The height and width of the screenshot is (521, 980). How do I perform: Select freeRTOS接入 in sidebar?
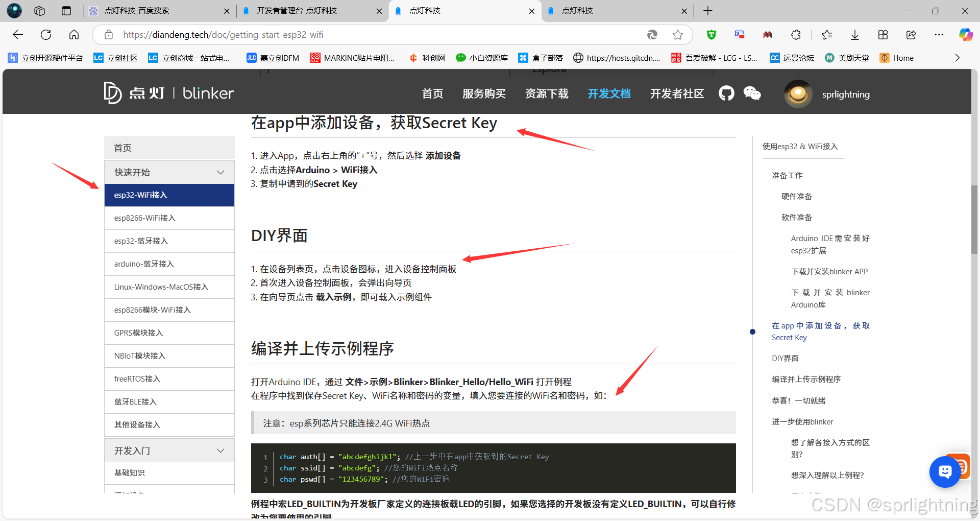tap(169, 379)
